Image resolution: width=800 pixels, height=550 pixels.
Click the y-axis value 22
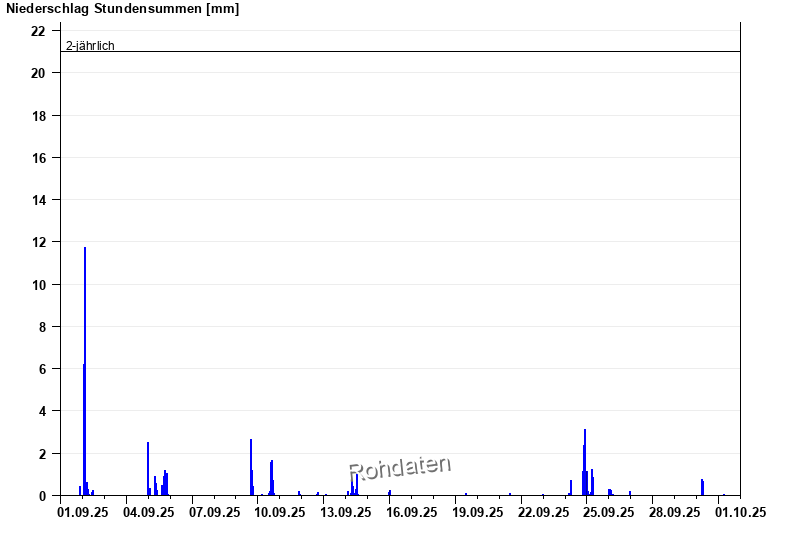(39, 31)
